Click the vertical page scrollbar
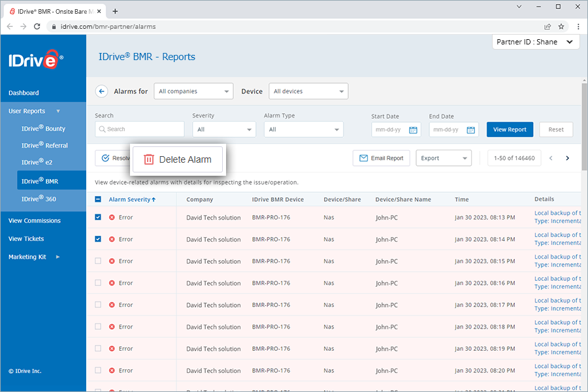Viewport: 588px width, 392px height. point(584,126)
